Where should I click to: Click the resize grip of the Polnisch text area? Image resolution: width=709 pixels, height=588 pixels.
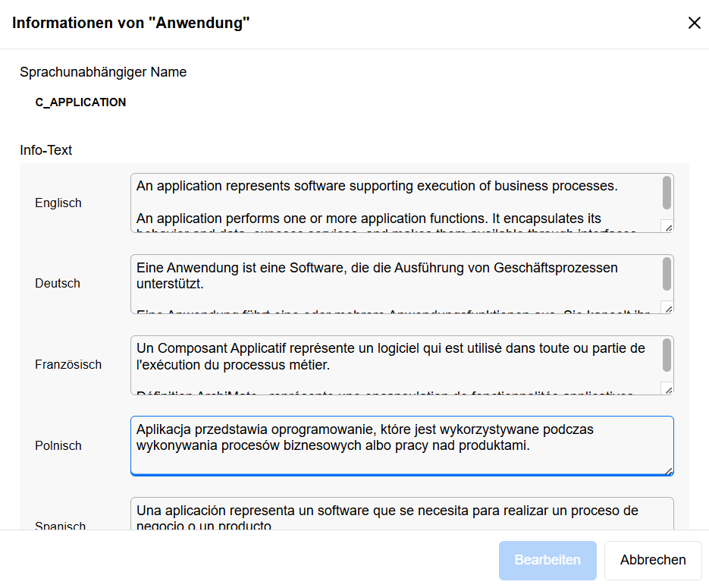click(x=670, y=472)
